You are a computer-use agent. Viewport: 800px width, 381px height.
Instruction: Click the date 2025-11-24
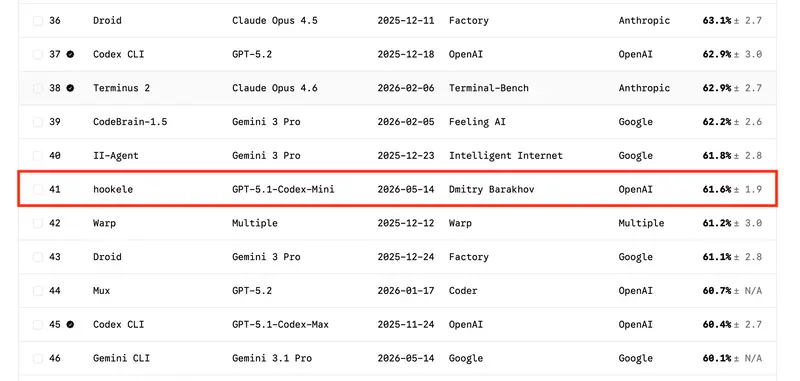406,324
